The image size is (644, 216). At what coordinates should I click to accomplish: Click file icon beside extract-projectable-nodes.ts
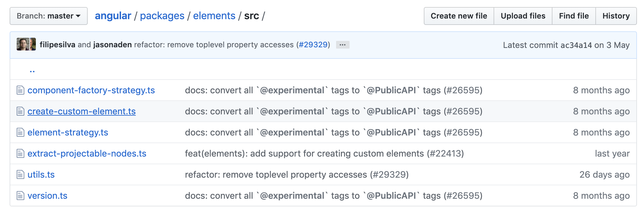tap(20, 154)
